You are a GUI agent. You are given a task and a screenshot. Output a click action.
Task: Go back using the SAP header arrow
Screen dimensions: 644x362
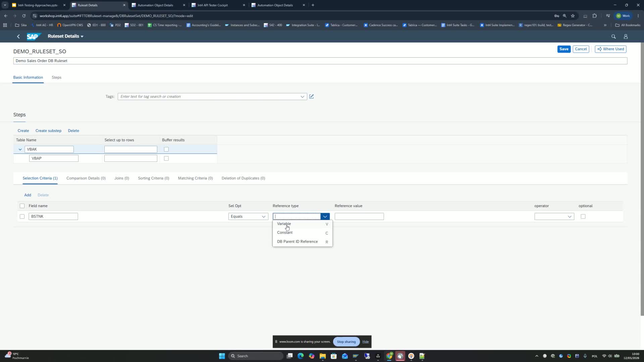18,36
